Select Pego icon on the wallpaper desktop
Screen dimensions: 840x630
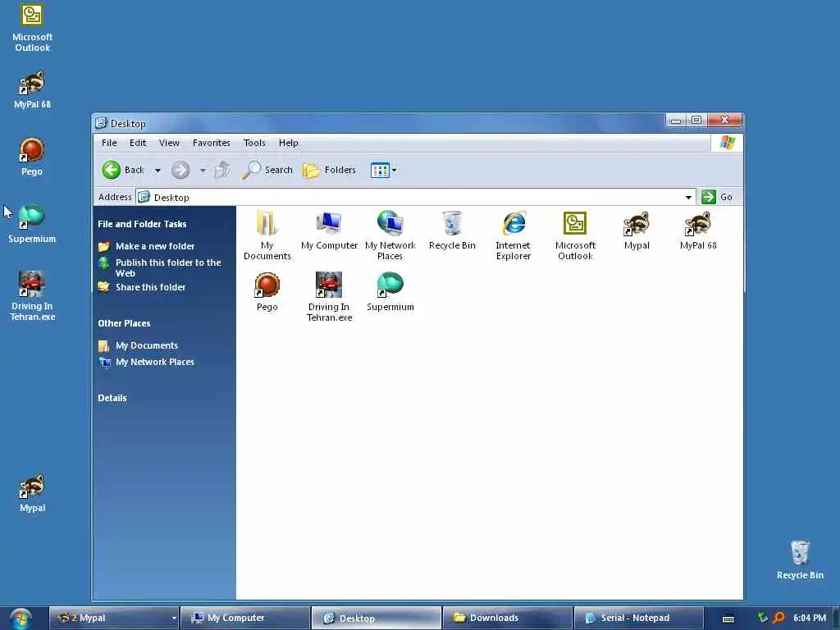click(32, 157)
